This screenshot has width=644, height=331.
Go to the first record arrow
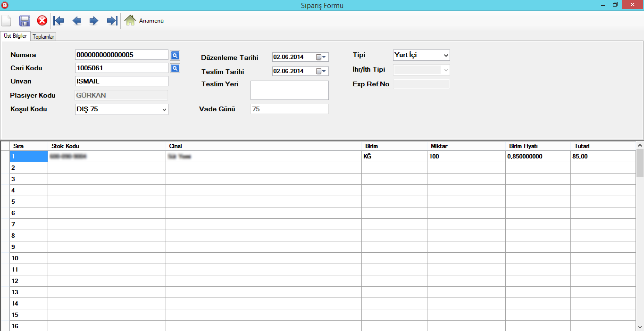coord(59,21)
